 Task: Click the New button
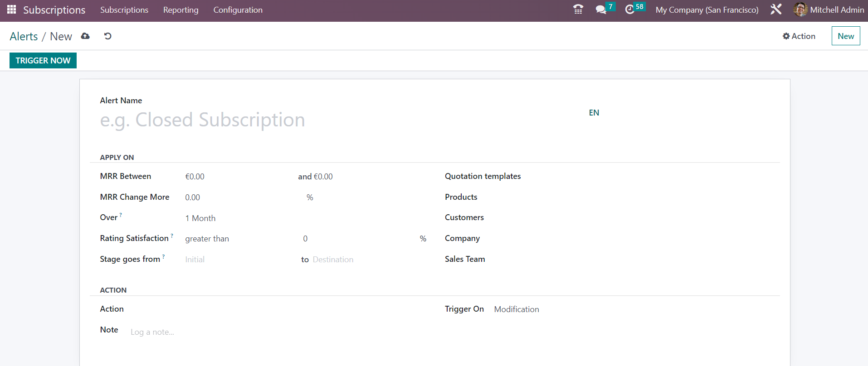(x=846, y=36)
